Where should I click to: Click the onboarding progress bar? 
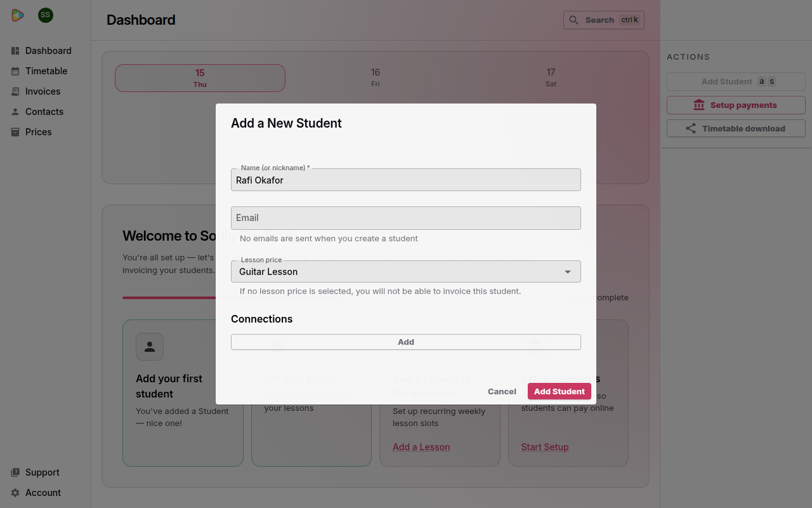(339, 297)
